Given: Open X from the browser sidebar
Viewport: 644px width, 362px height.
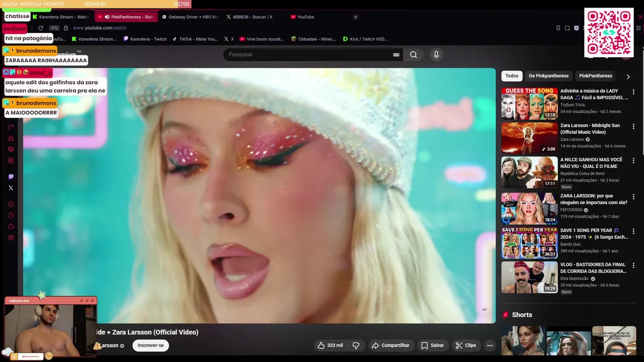Looking at the screenshot, I should tap(11, 188).
